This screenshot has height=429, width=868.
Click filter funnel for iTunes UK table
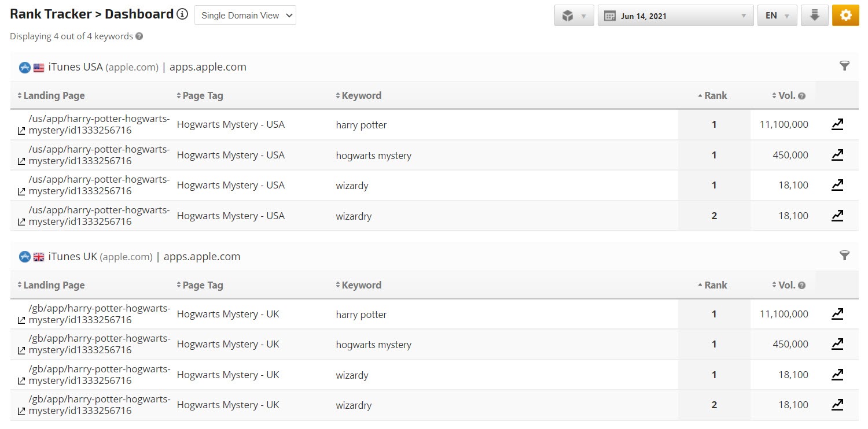pyautogui.click(x=844, y=255)
